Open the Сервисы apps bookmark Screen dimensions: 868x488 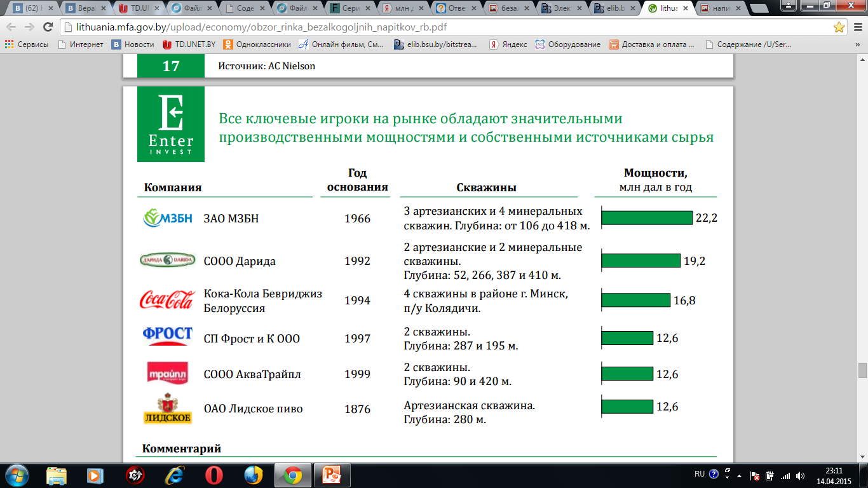point(27,44)
